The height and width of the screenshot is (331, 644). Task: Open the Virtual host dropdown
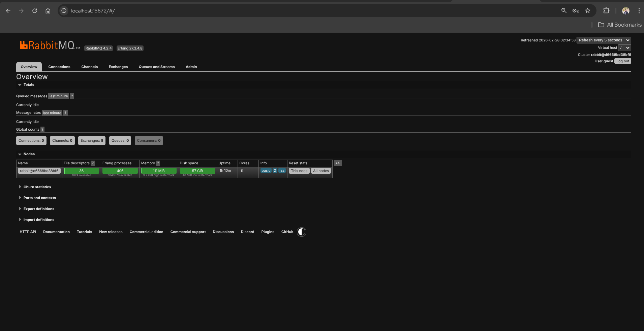click(x=624, y=48)
